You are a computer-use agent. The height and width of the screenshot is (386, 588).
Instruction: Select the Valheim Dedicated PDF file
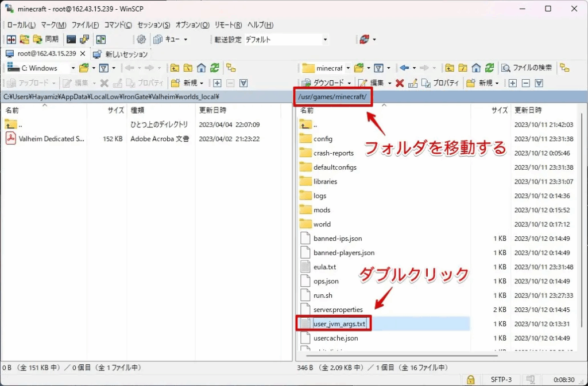tap(47, 139)
